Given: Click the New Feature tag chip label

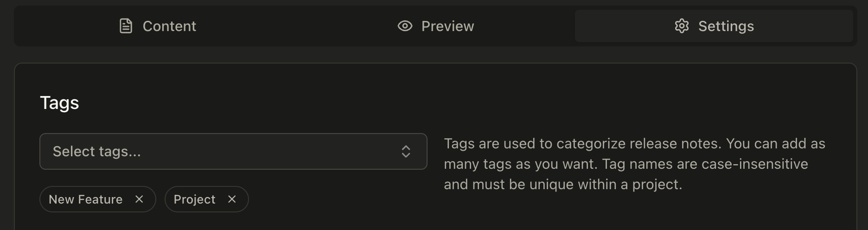Looking at the screenshot, I should (85, 199).
